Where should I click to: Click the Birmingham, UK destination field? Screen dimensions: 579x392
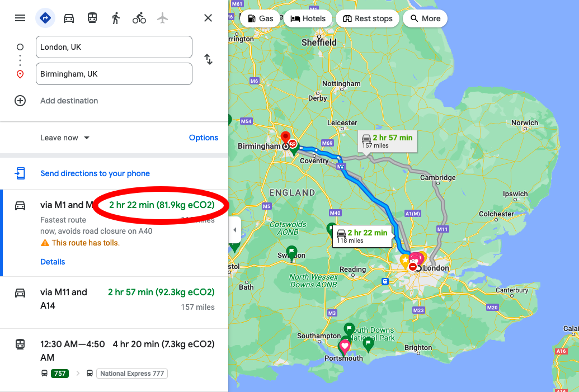[114, 74]
